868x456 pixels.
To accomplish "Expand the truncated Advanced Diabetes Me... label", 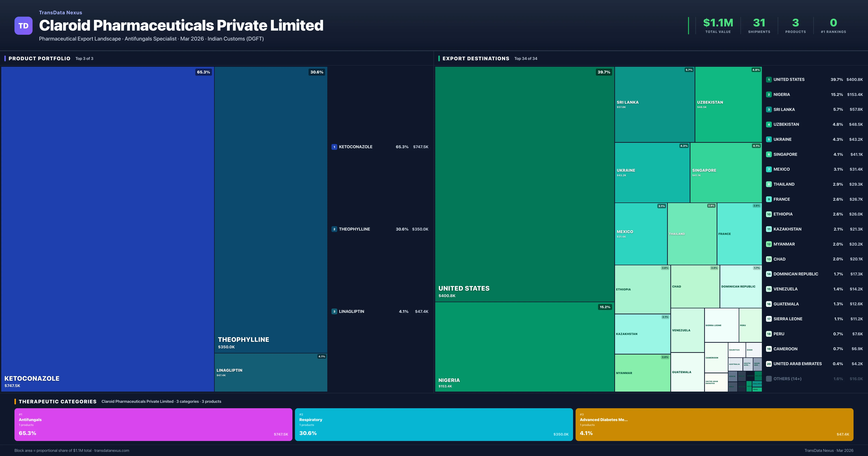I will coord(604,420).
